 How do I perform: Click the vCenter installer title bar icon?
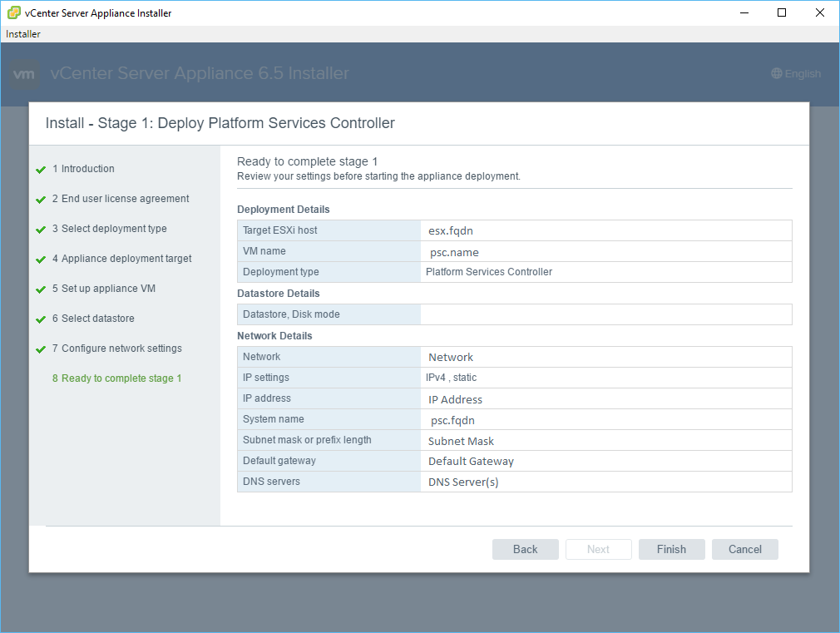point(14,12)
